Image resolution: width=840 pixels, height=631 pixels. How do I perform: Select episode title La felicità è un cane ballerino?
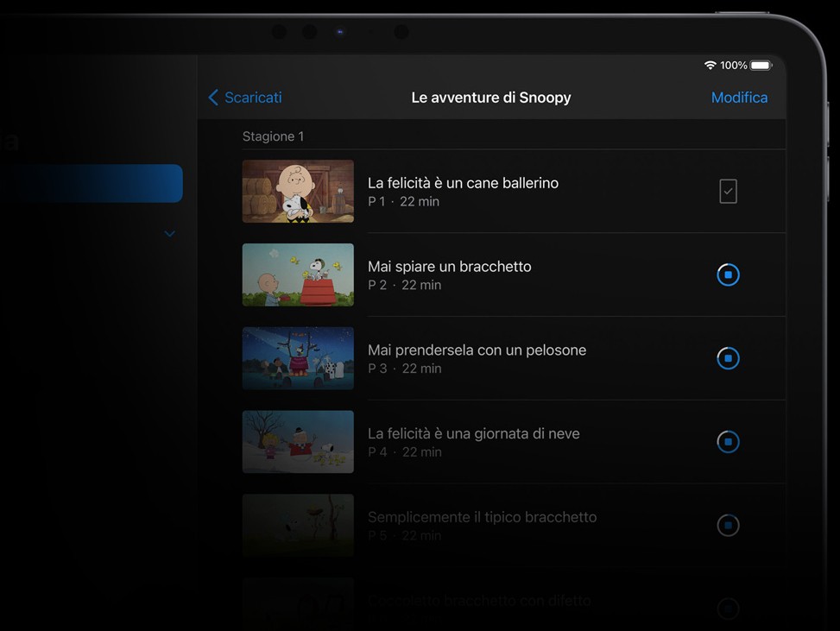(x=463, y=183)
